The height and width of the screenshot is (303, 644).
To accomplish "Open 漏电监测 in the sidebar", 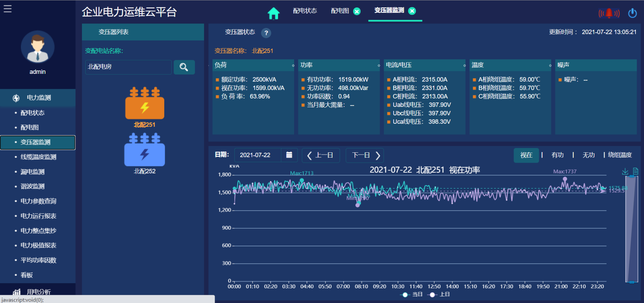I will tap(32, 172).
